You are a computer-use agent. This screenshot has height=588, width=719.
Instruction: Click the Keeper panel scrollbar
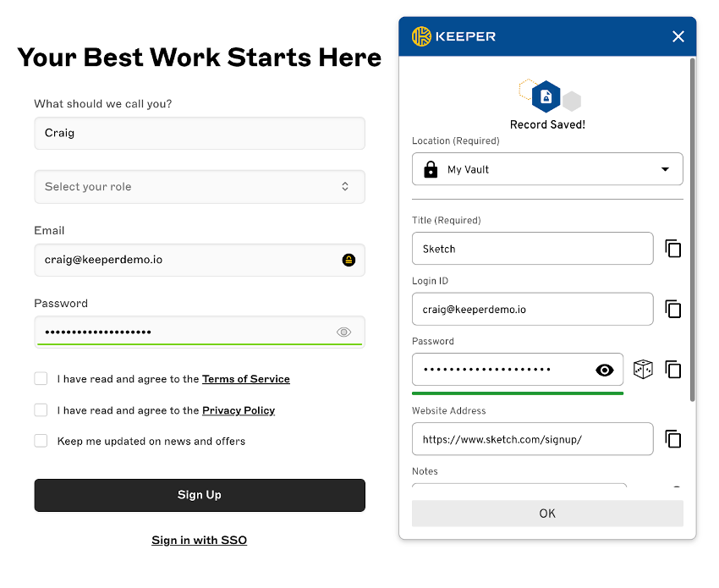(693, 228)
